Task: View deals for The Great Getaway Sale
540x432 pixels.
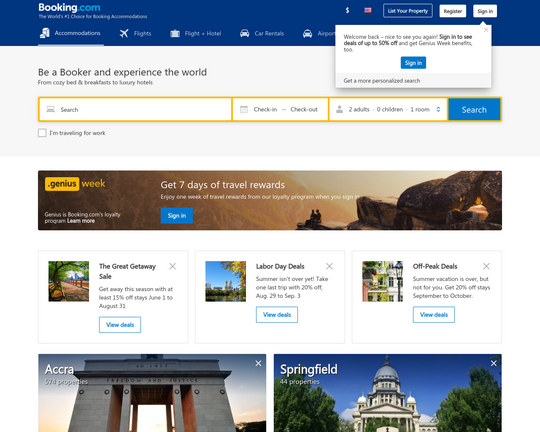Action: coord(120,325)
